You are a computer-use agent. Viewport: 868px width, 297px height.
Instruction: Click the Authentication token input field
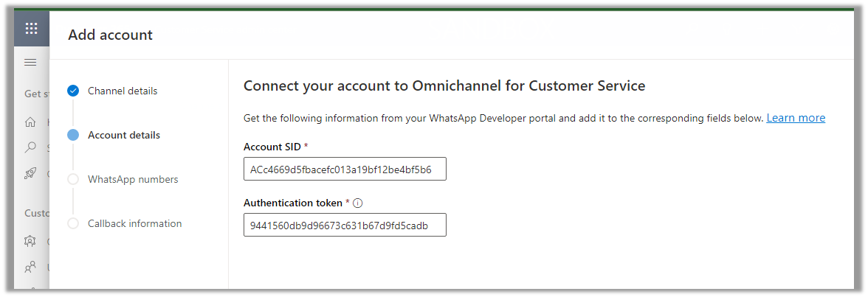345,225
